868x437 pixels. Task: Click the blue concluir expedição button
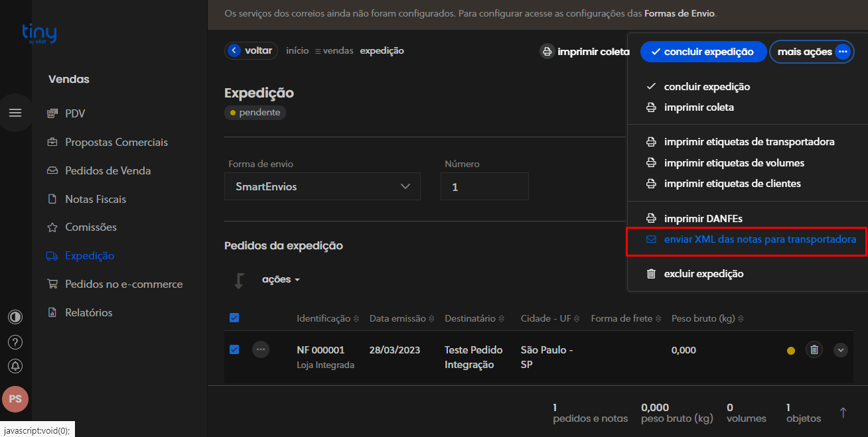[703, 52]
